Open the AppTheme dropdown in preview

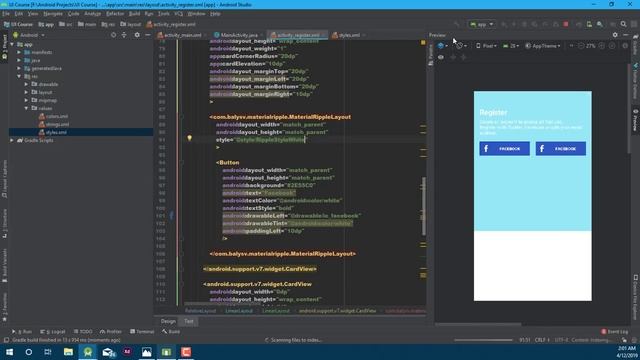(x=543, y=46)
